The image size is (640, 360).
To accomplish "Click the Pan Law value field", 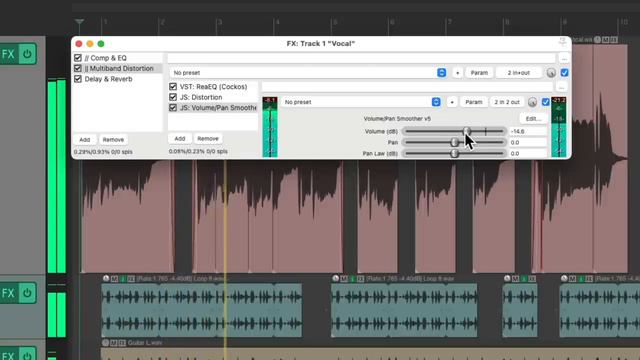I will pos(528,153).
